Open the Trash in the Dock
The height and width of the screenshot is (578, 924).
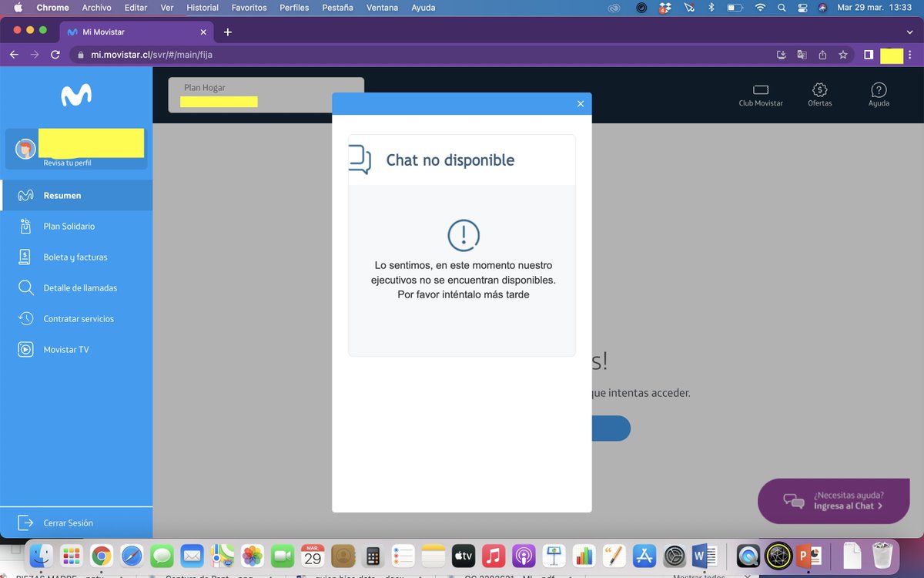click(882, 556)
